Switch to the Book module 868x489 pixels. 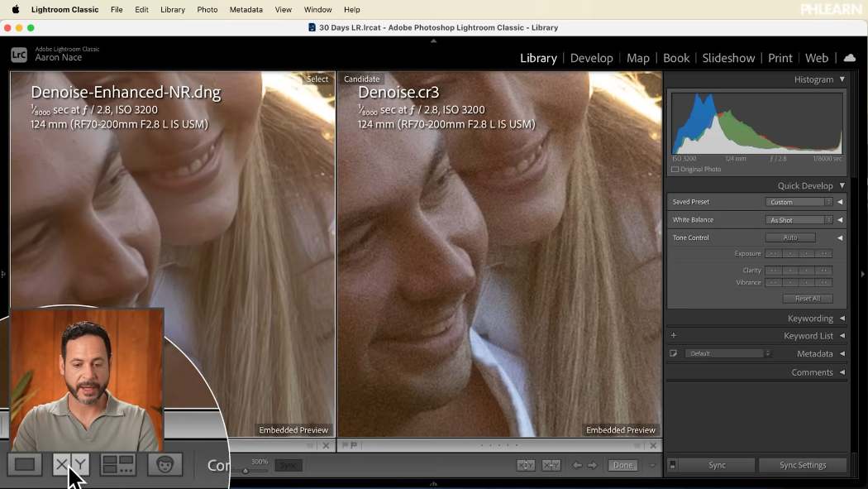pyautogui.click(x=676, y=58)
